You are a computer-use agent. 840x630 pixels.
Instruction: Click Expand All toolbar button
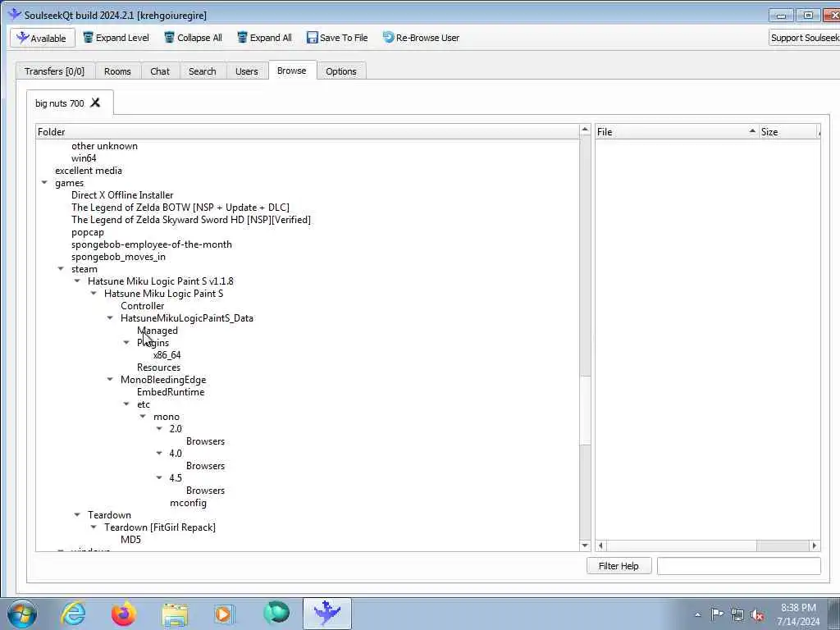pyautogui.click(x=264, y=38)
